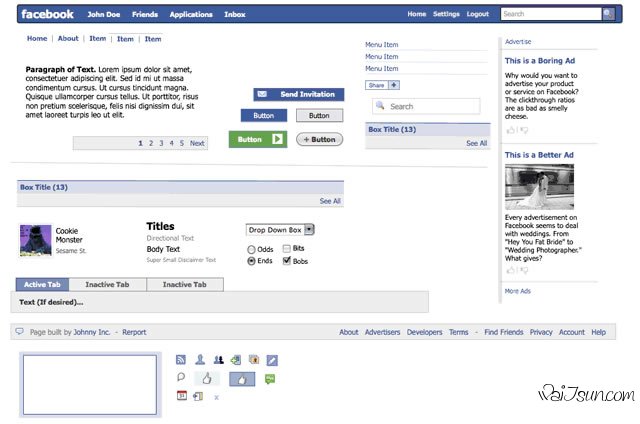
Task: Click the magnifier icon in sidebar search
Action: [380, 105]
